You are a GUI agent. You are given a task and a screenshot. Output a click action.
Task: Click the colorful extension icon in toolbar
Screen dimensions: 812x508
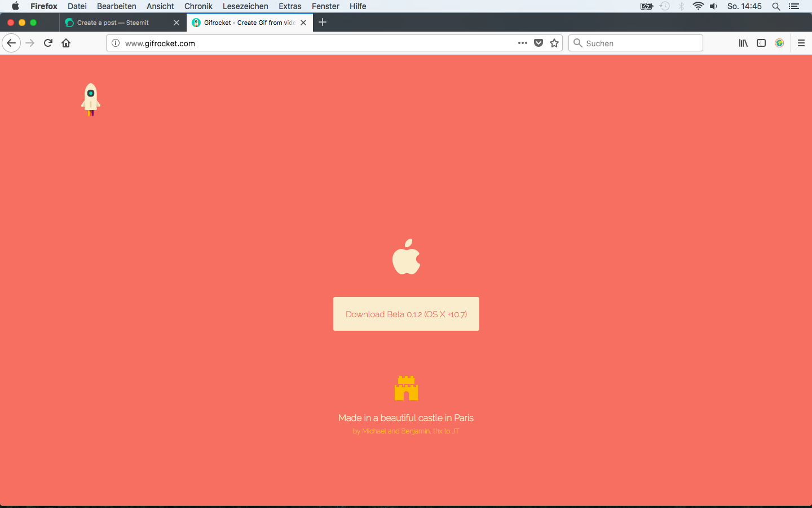point(779,43)
